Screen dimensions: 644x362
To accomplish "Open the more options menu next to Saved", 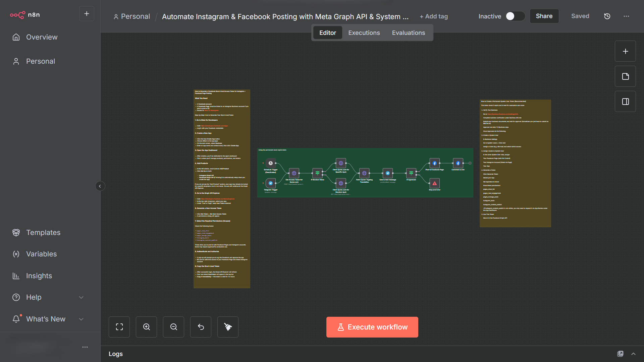I will tap(627, 16).
